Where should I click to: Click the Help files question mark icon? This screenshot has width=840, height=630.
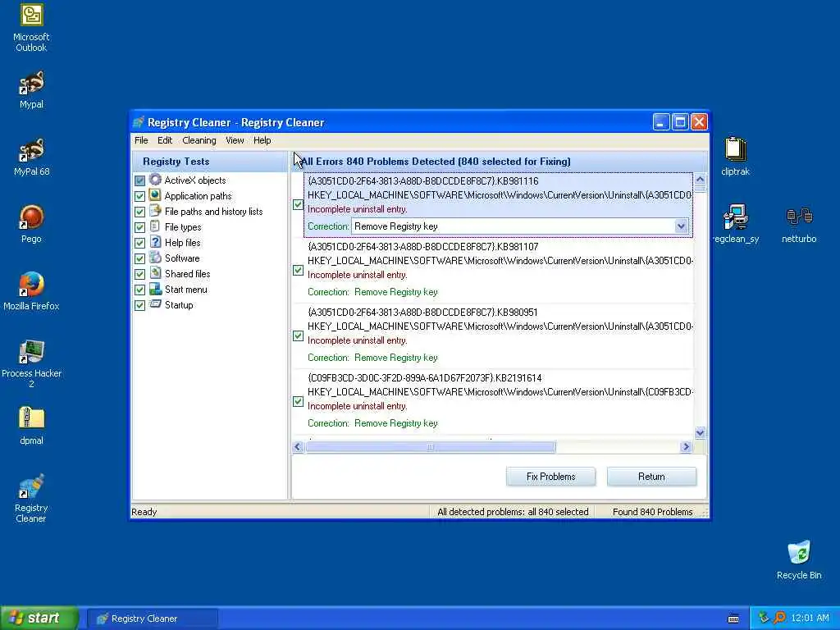[x=155, y=242]
